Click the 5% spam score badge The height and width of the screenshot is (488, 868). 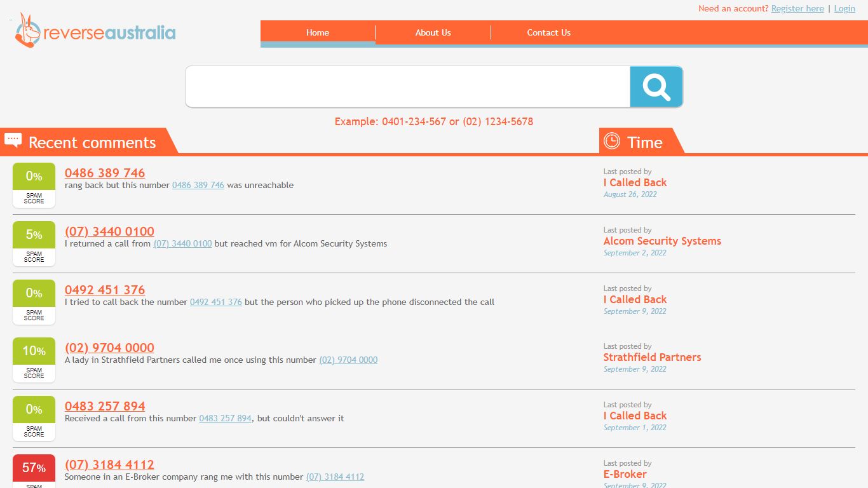point(34,243)
